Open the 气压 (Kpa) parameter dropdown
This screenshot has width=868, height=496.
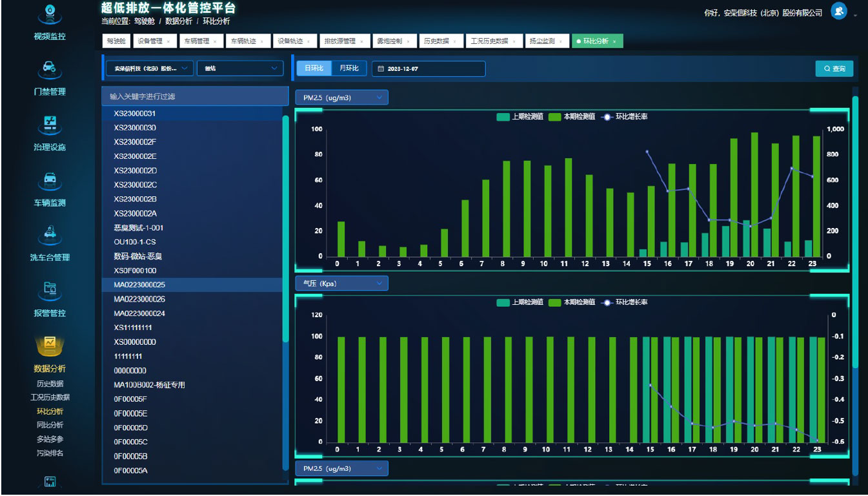pyautogui.click(x=342, y=284)
